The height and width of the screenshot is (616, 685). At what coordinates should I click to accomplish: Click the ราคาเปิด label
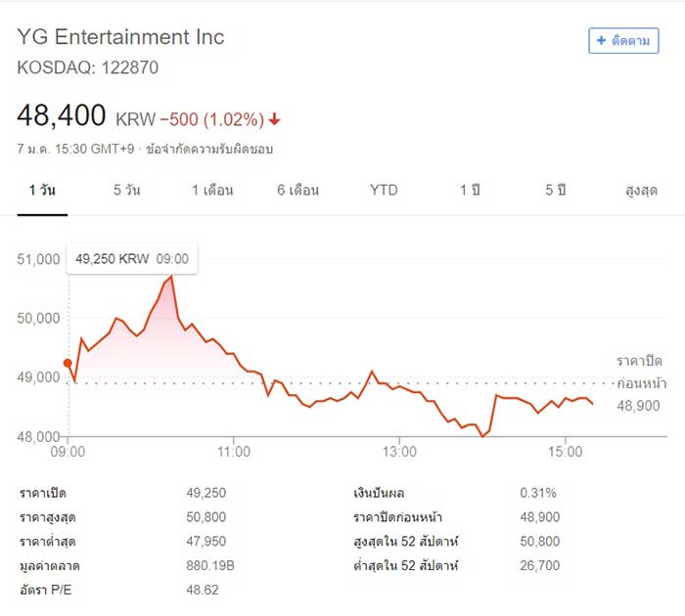click(43, 494)
